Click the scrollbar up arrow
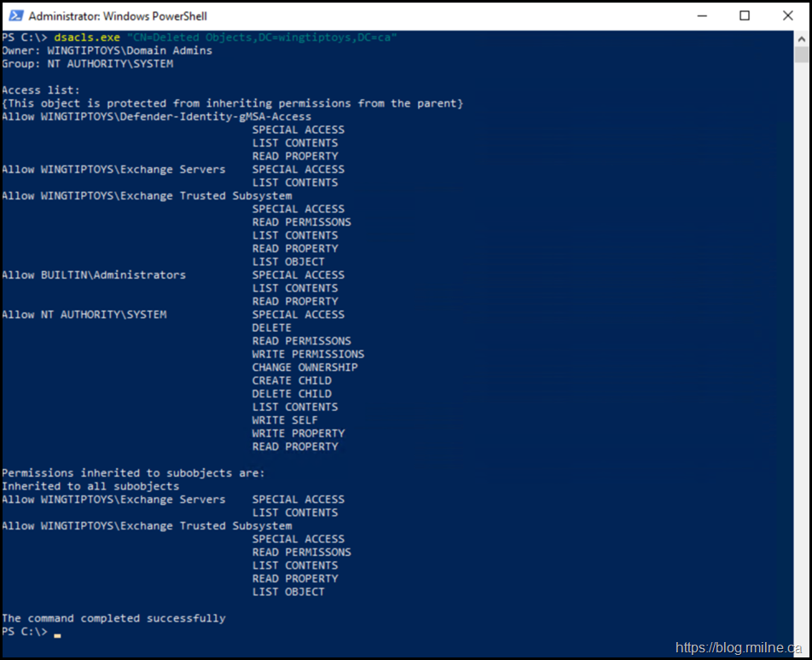 pyautogui.click(x=801, y=38)
